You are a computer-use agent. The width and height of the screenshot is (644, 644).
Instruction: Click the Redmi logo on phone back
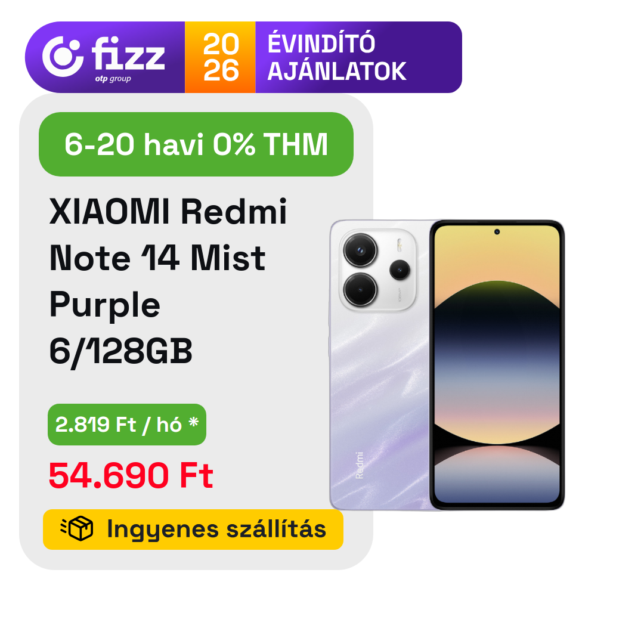360,465
